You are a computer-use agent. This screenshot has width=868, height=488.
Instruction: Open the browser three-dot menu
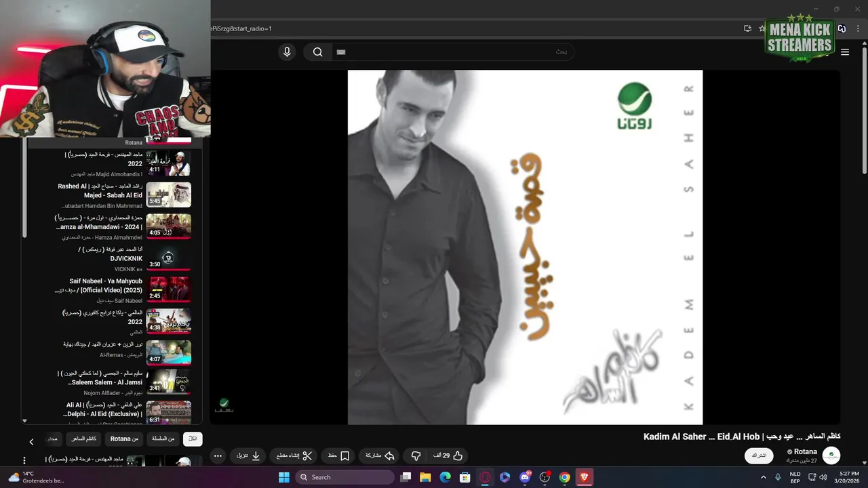click(856, 28)
